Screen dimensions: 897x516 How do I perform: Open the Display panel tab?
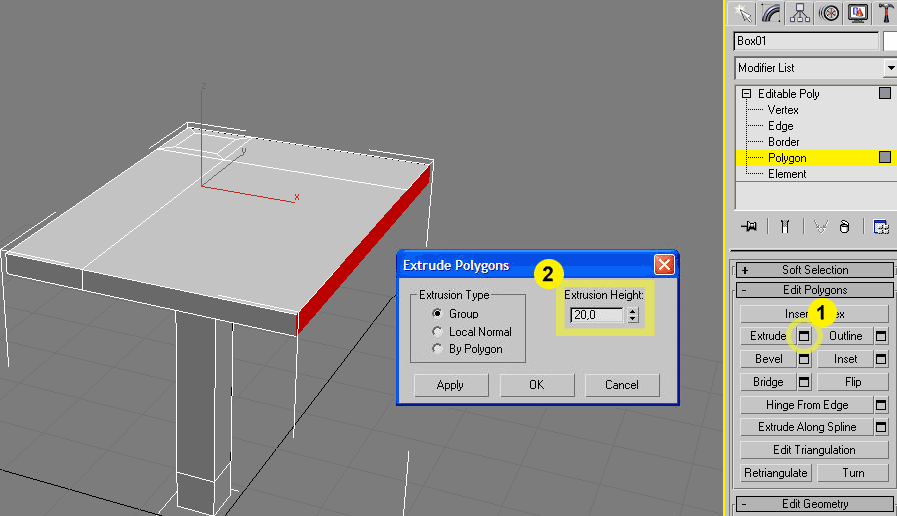858,12
